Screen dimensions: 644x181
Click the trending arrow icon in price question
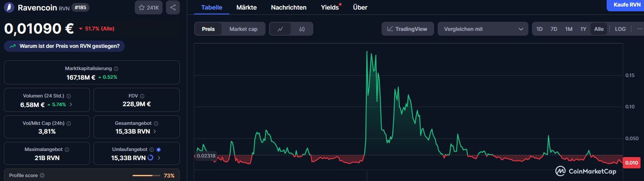point(13,46)
